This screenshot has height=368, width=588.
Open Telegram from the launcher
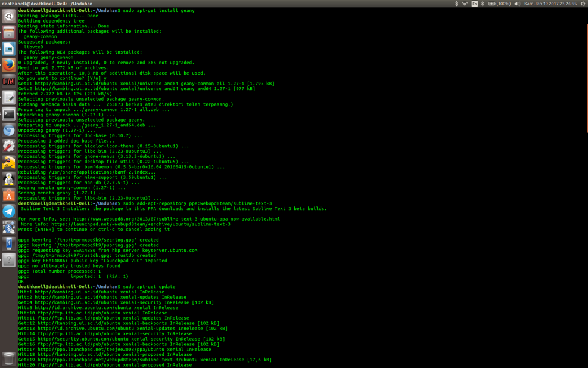8,211
